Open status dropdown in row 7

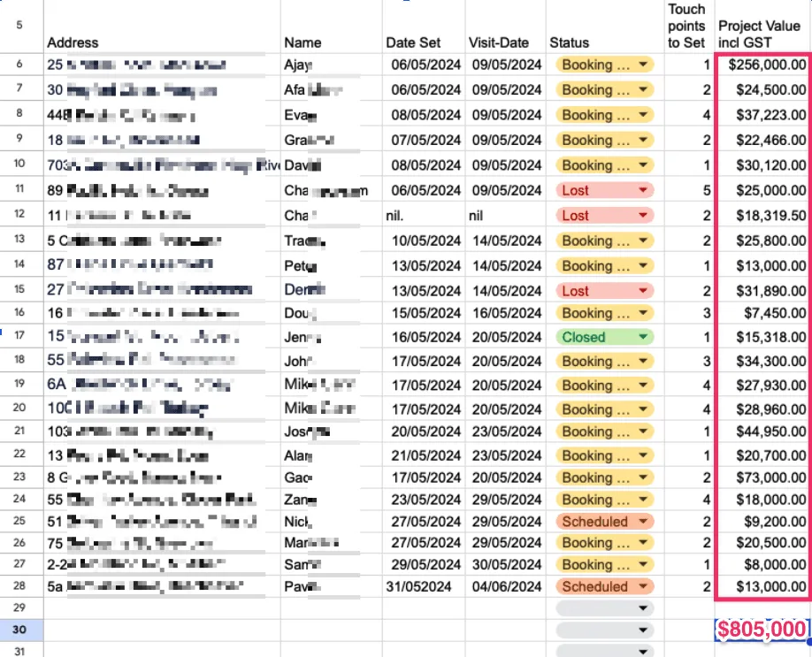click(604, 89)
